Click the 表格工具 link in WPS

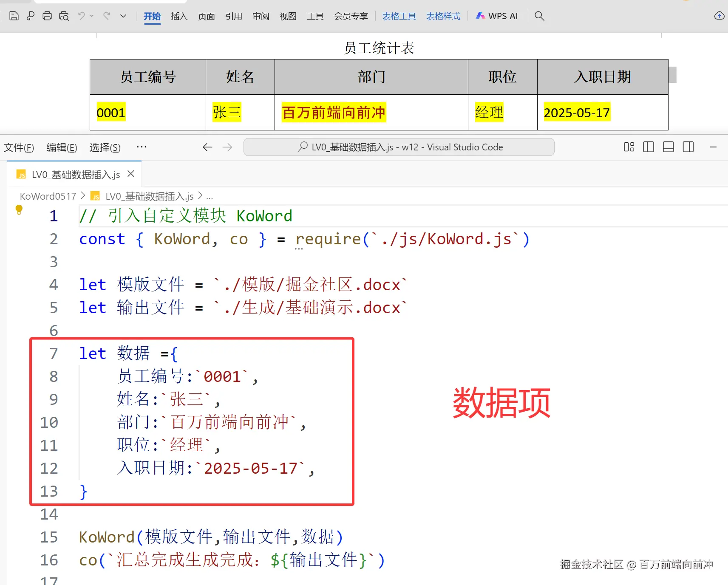coord(399,16)
